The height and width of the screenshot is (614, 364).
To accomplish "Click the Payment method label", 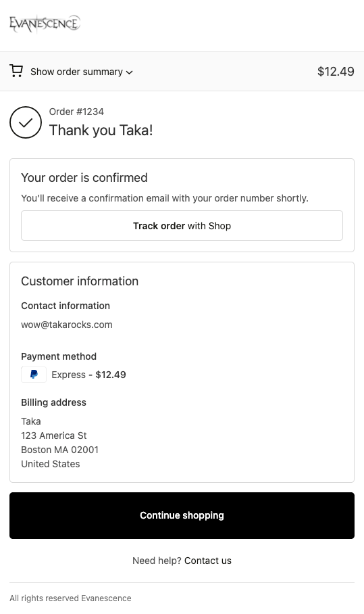I will [59, 356].
